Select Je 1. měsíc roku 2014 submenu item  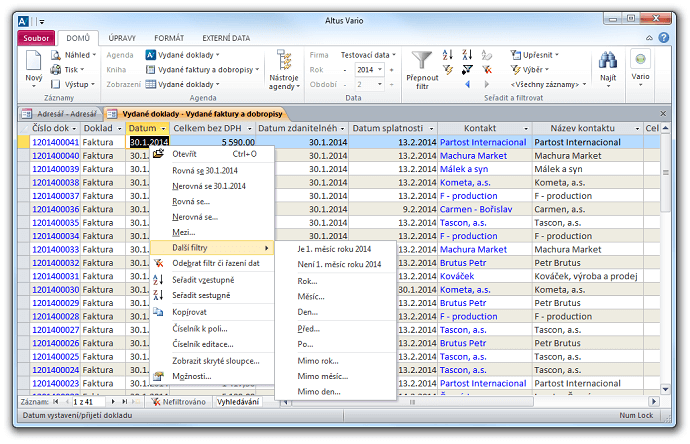335,249
